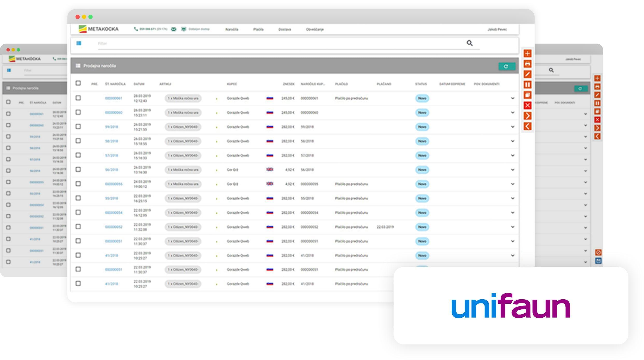Click the print icon in background window toolbar
The width and height of the screenshot is (644, 360).
pos(597,87)
